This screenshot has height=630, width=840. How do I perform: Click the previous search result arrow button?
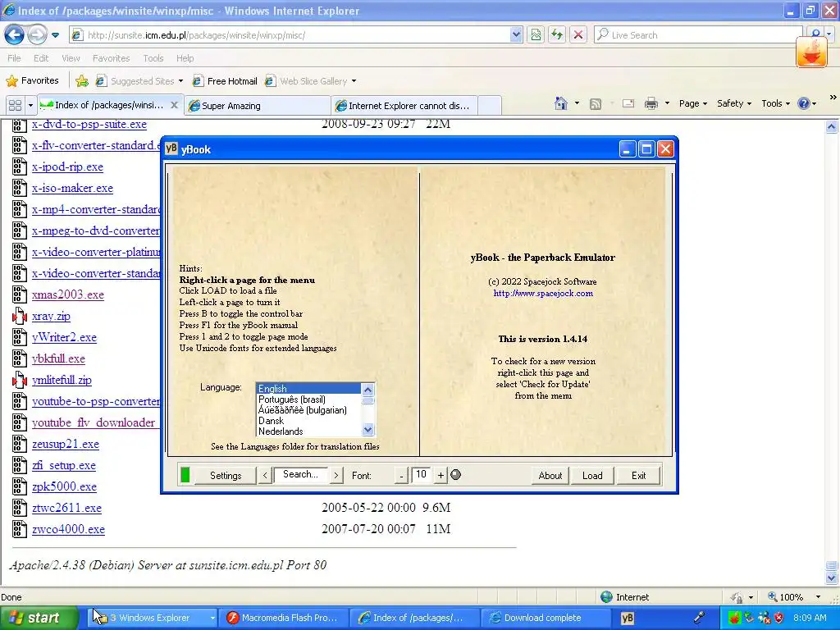coord(265,475)
